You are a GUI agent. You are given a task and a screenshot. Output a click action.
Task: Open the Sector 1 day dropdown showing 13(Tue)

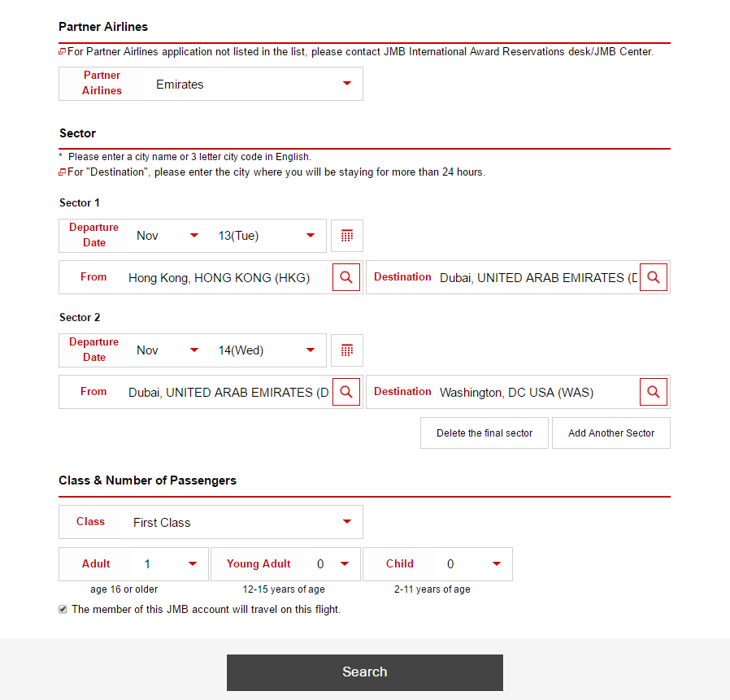click(x=267, y=236)
